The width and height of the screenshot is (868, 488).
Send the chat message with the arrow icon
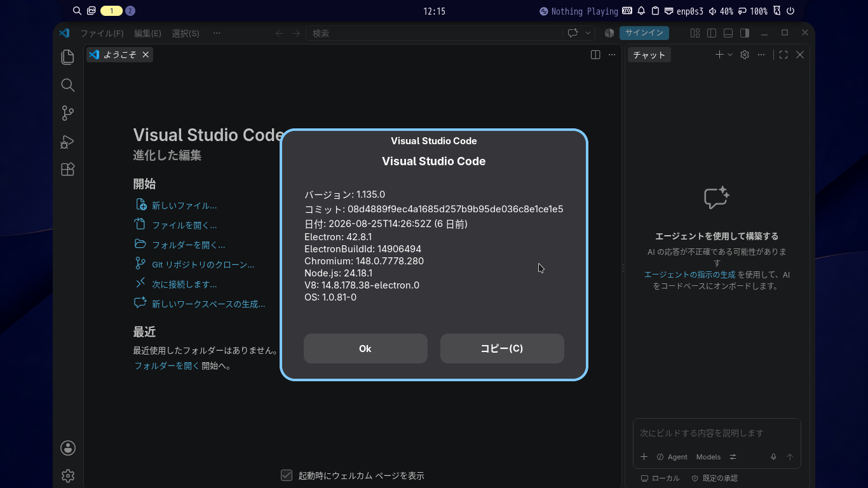coord(790,457)
